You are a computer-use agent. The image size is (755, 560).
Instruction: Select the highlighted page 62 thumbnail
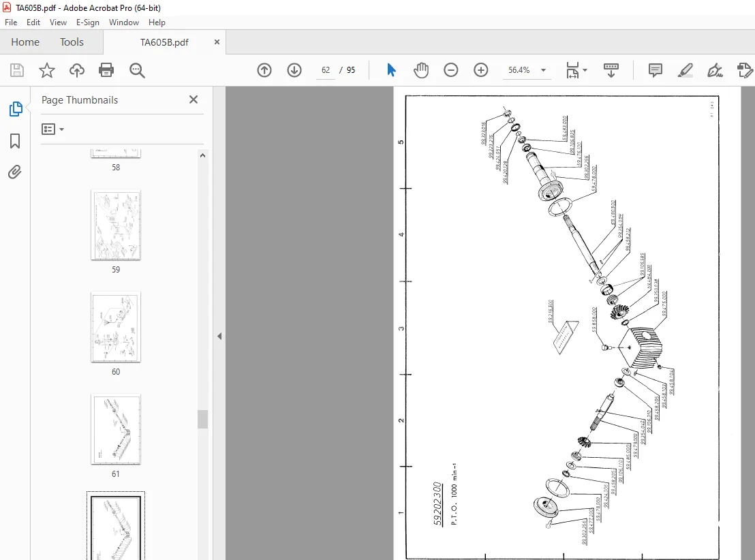coord(116,528)
